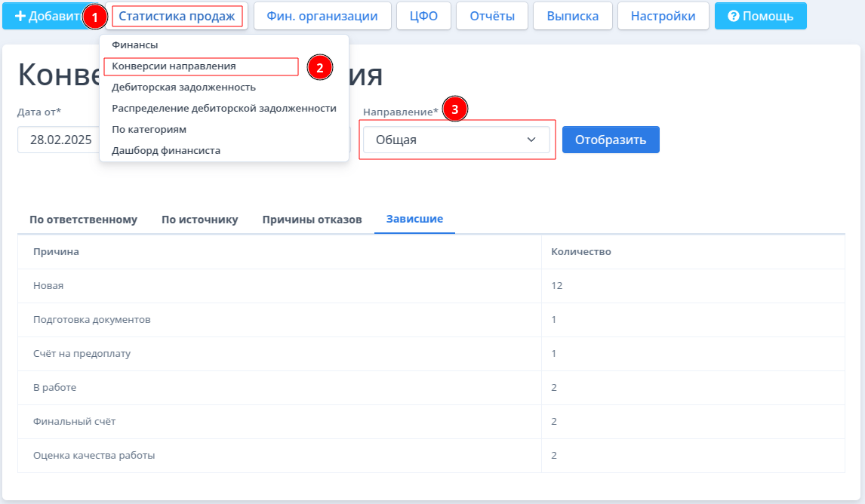Click the Финальный счёт row
This screenshot has height=504, width=865.
tap(431, 422)
